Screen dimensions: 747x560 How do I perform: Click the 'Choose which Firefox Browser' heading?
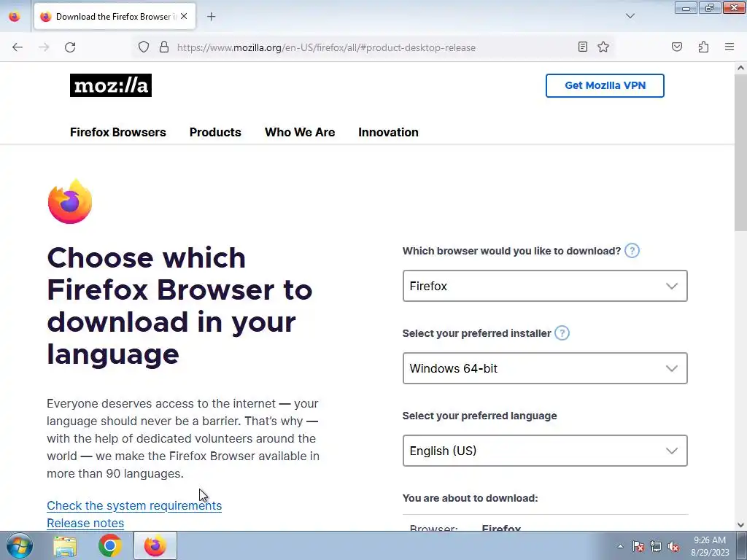click(179, 306)
